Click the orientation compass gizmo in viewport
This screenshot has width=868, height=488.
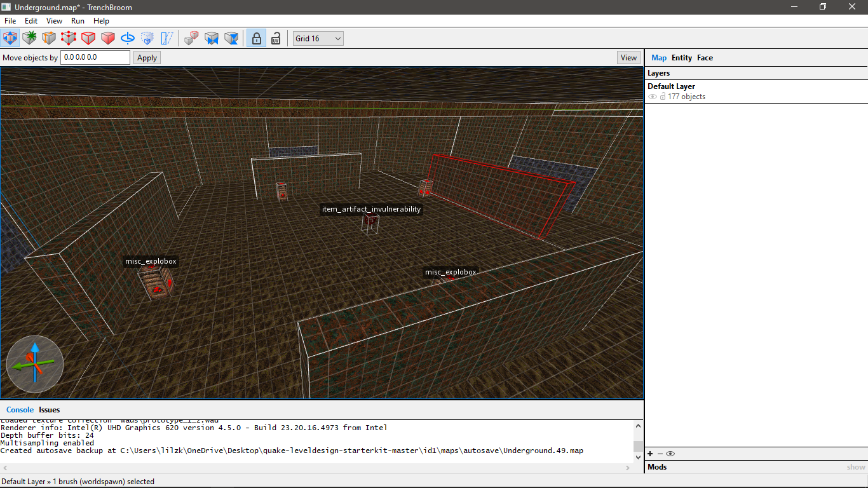35,364
